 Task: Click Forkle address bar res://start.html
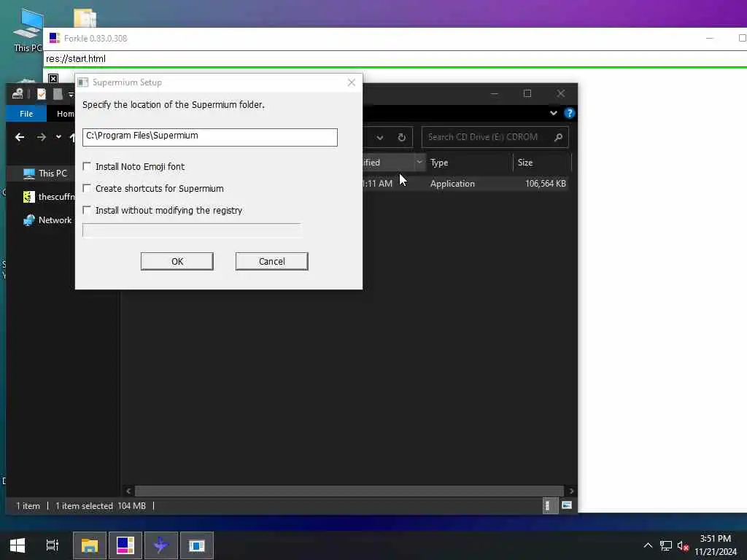(75, 58)
